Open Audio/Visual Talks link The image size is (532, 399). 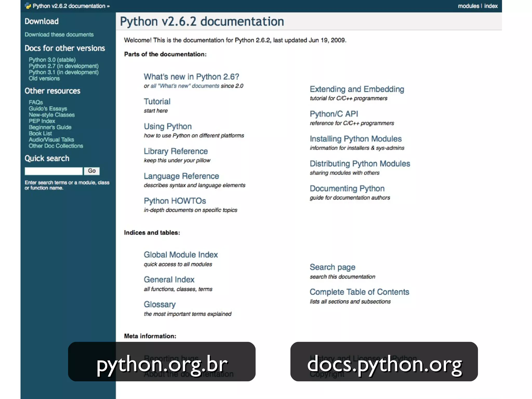tap(51, 140)
